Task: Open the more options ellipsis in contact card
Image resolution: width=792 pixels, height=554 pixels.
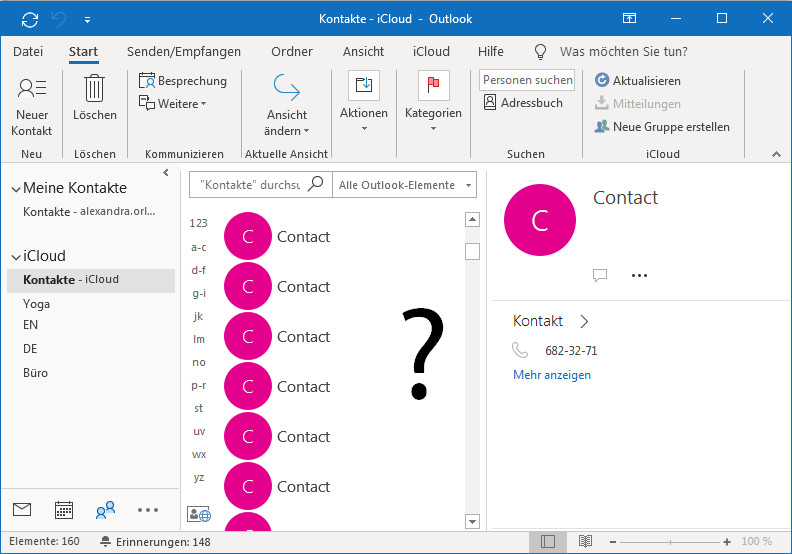Action: 639,275
